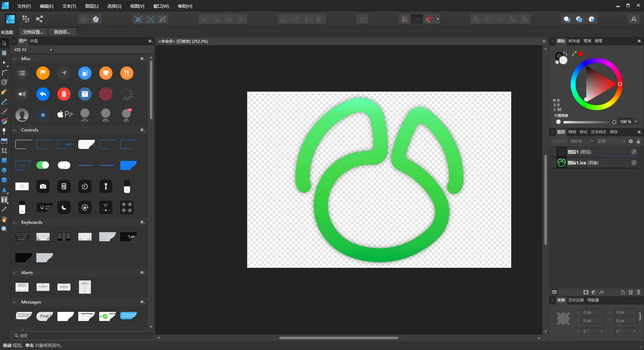Open the 文件[F] menu
Viewport: 644px width, 350px height.
(24, 6)
